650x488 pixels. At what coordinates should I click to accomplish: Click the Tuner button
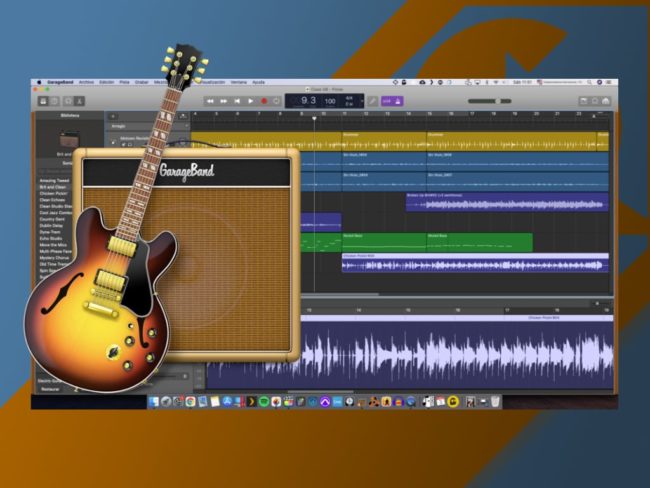[x=373, y=101]
